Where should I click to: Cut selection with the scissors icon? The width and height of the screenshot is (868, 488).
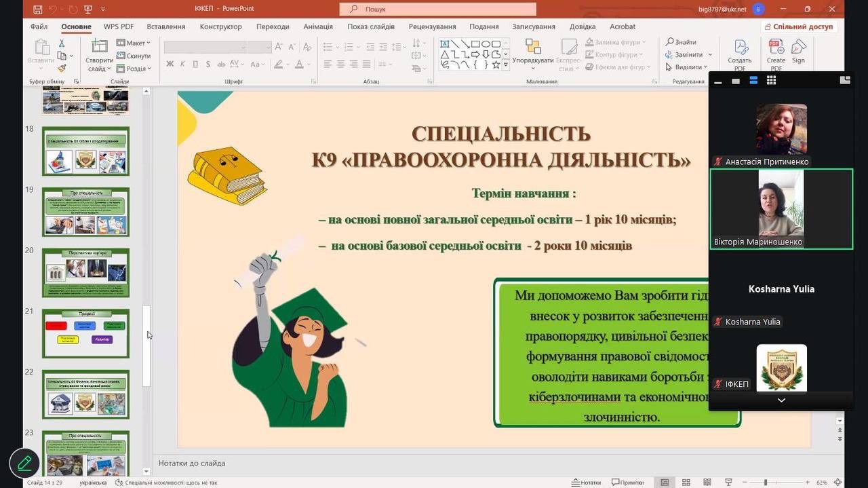(62, 43)
